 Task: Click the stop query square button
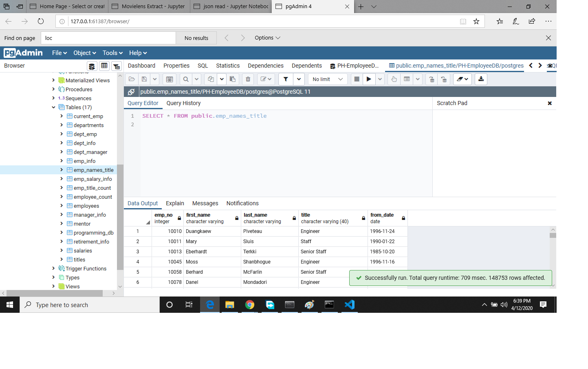[x=357, y=79]
